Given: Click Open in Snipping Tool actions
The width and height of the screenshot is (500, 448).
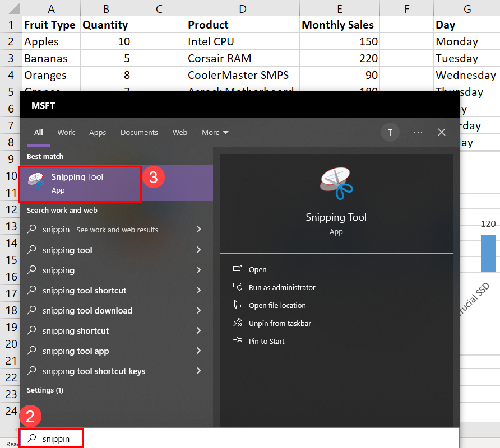Looking at the screenshot, I should point(258,269).
